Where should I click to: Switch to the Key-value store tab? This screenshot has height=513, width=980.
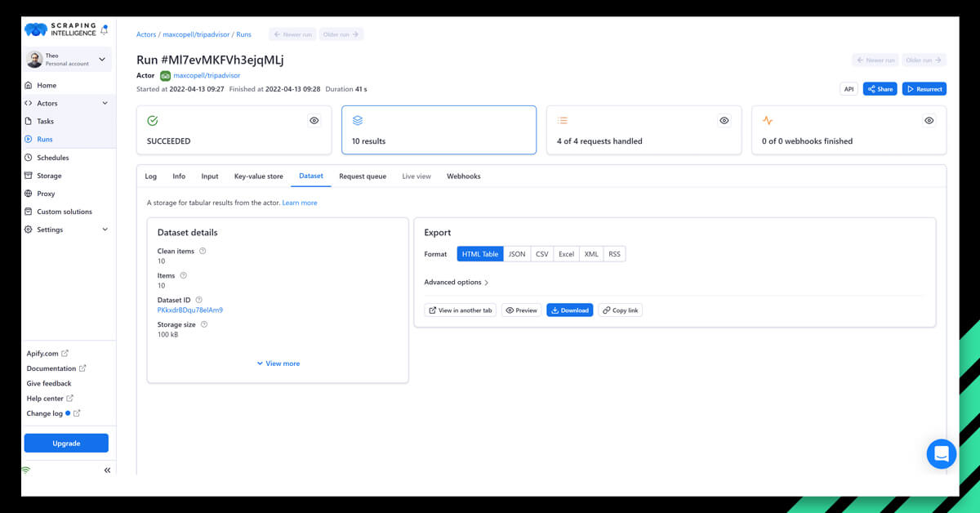pyautogui.click(x=259, y=176)
